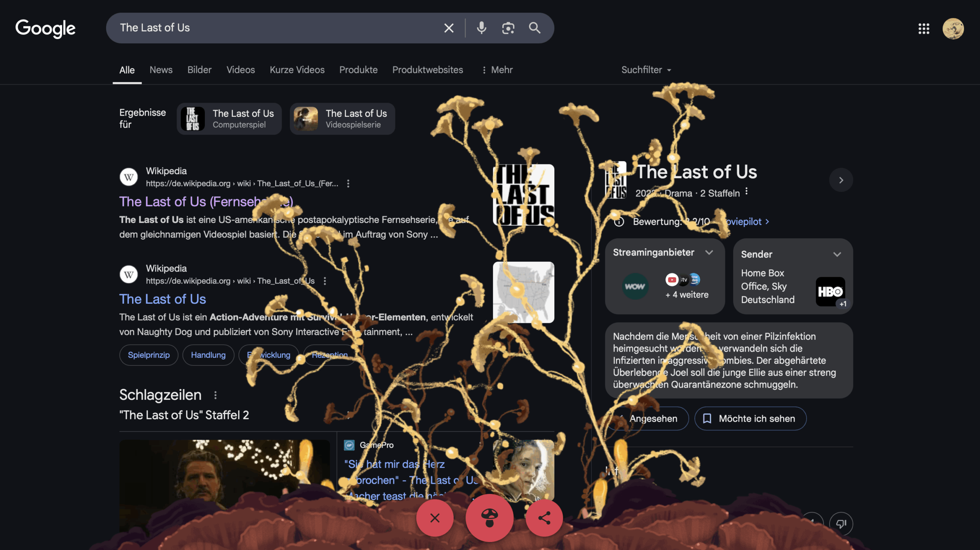Click the magnifier search icon
The image size is (980, 550).
(x=534, y=28)
